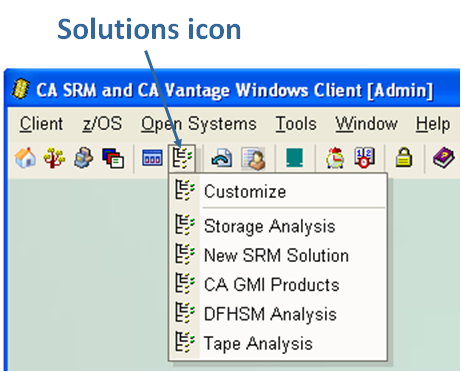Open the Window menu
The width and height of the screenshot is (461, 372).
tap(366, 124)
